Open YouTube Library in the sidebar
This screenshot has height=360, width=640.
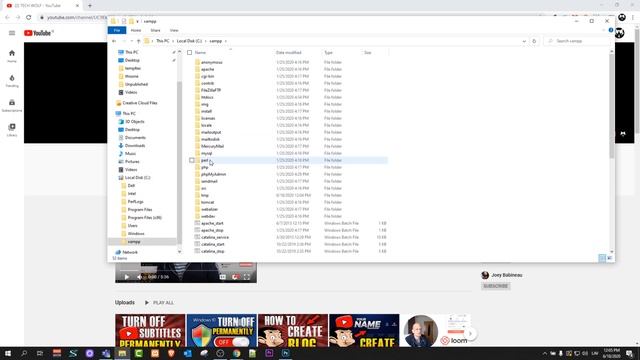(x=12, y=130)
